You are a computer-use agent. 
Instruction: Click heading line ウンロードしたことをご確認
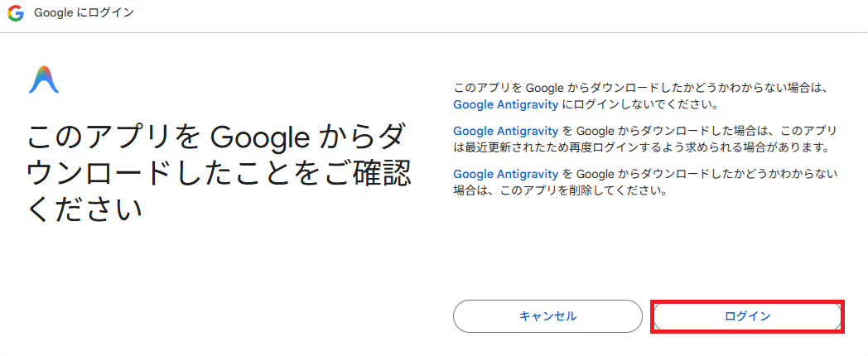[x=219, y=176]
